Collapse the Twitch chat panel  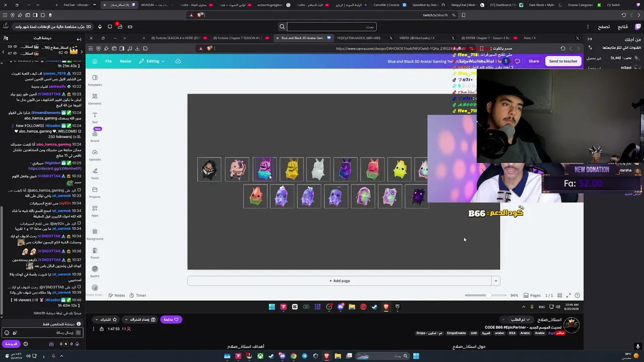coord(79,39)
